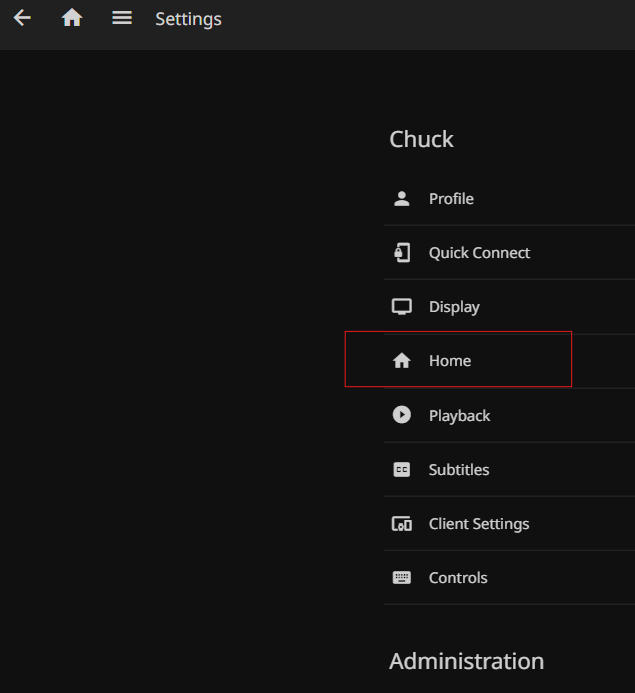Click the devices icon beside Client Settings

402,524
